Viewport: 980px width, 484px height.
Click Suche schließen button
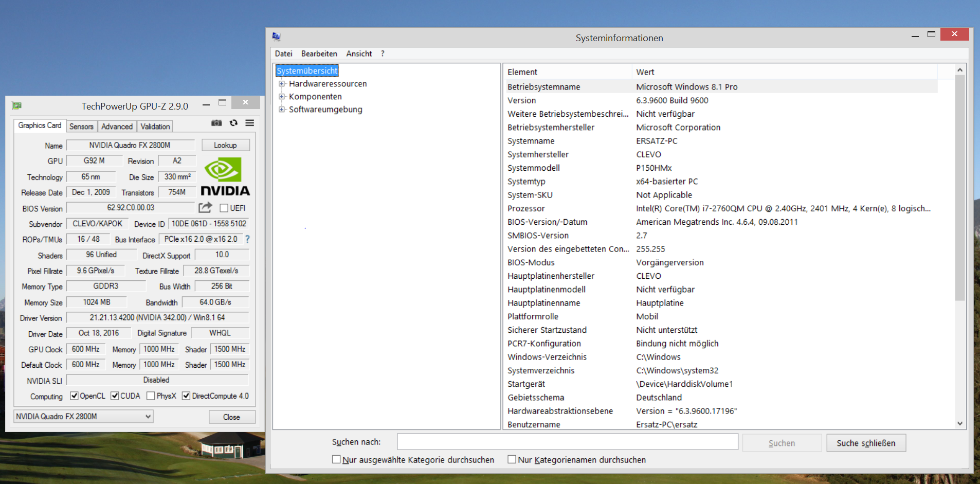(866, 443)
